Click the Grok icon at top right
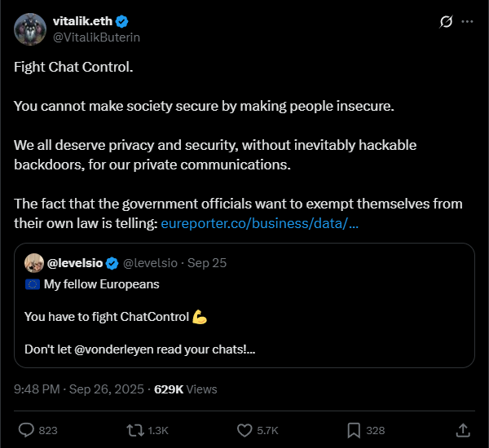 pyautogui.click(x=446, y=22)
